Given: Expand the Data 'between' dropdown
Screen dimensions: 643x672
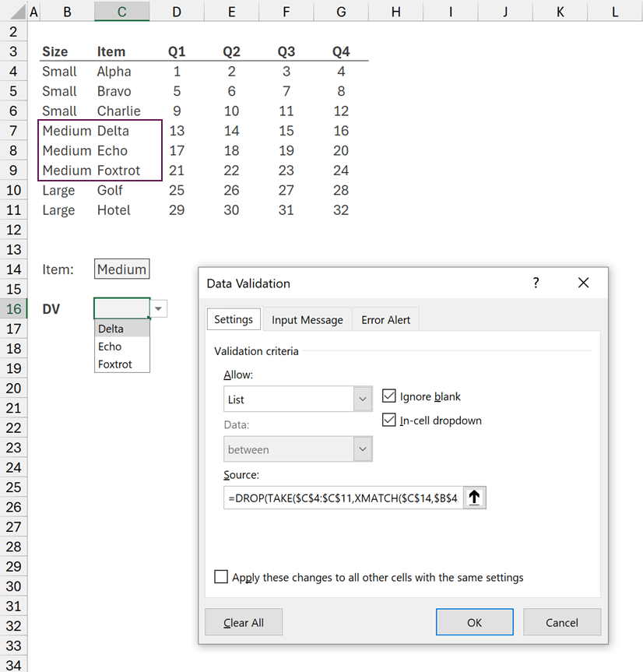Looking at the screenshot, I should (x=363, y=449).
